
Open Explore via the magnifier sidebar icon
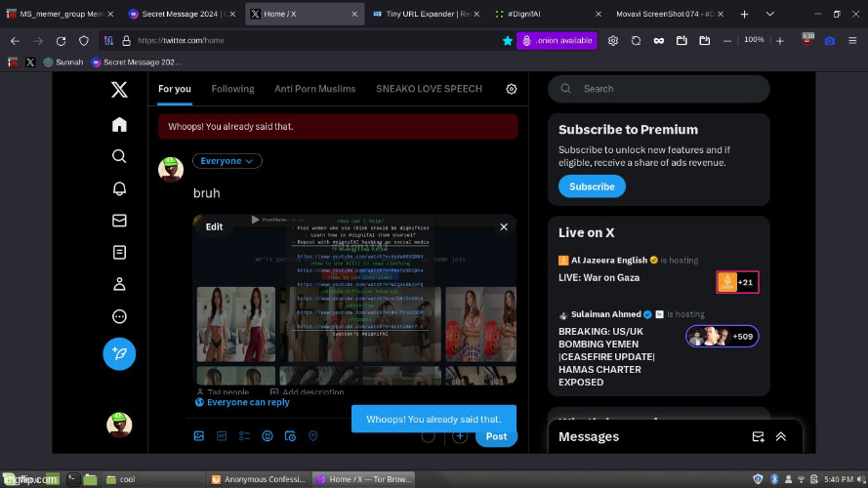coord(119,156)
